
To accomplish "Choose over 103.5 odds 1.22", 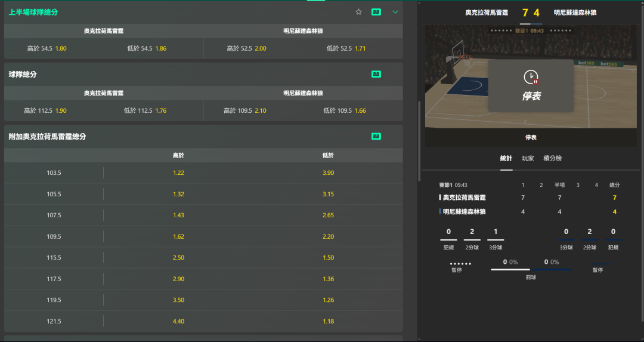I will click(178, 172).
